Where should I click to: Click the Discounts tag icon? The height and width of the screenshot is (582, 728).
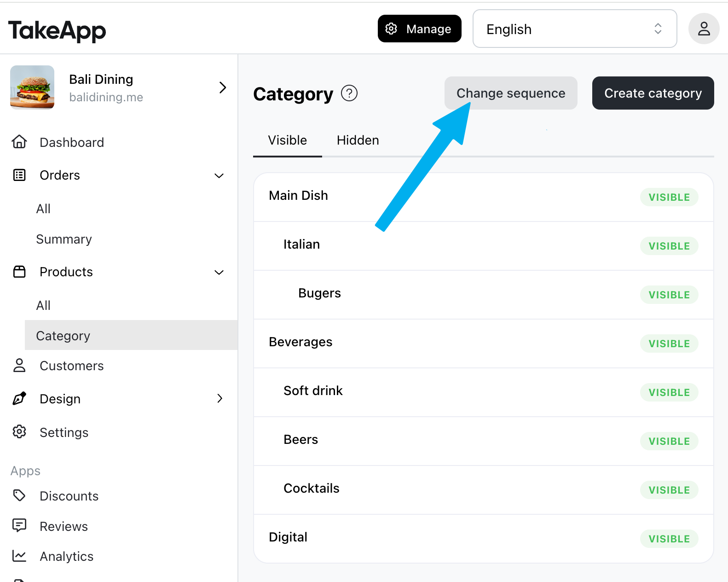tap(19, 495)
